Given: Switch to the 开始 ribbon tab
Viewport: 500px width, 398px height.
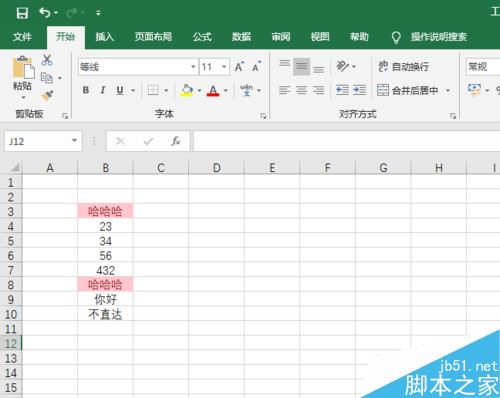Looking at the screenshot, I should tap(65, 36).
